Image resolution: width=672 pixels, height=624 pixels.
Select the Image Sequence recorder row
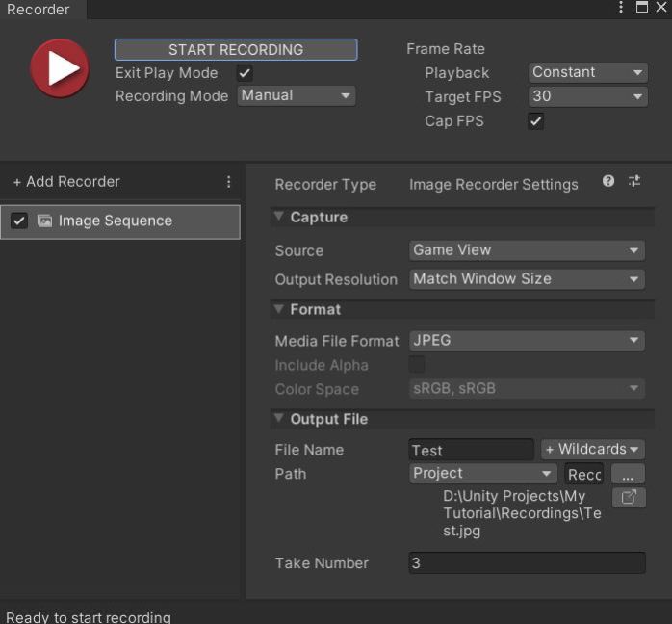(x=120, y=221)
